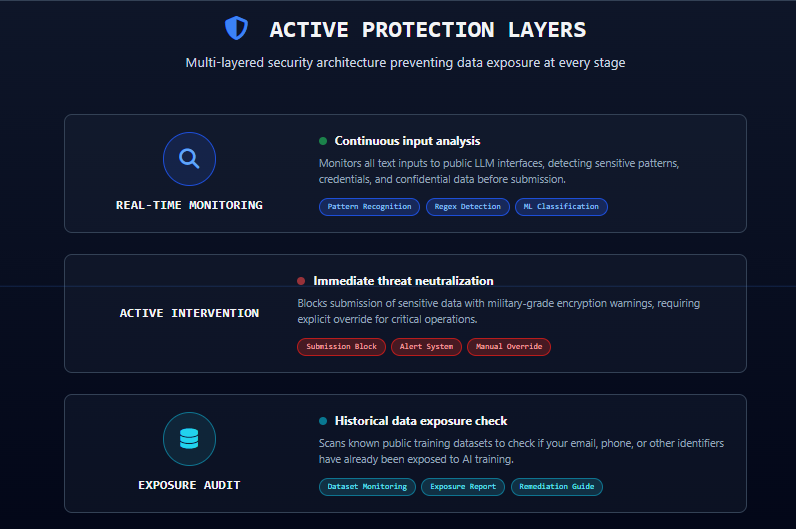This screenshot has width=796, height=529.
Task: Click the REAL-TIME MONITORING label
Action: click(x=189, y=205)
